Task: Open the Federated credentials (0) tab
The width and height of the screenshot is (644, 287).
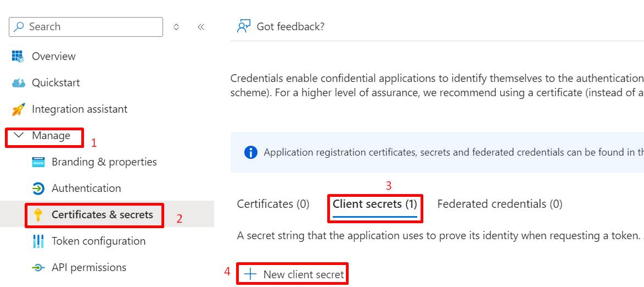Action: pyautogui.click(x=500, y=204)
